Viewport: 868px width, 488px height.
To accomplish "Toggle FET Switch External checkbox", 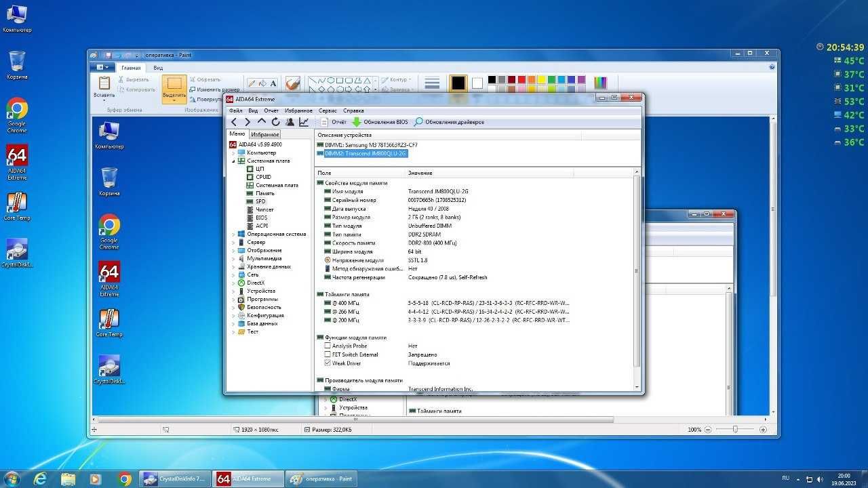I will pyautogui.click(x=328, y=354).
